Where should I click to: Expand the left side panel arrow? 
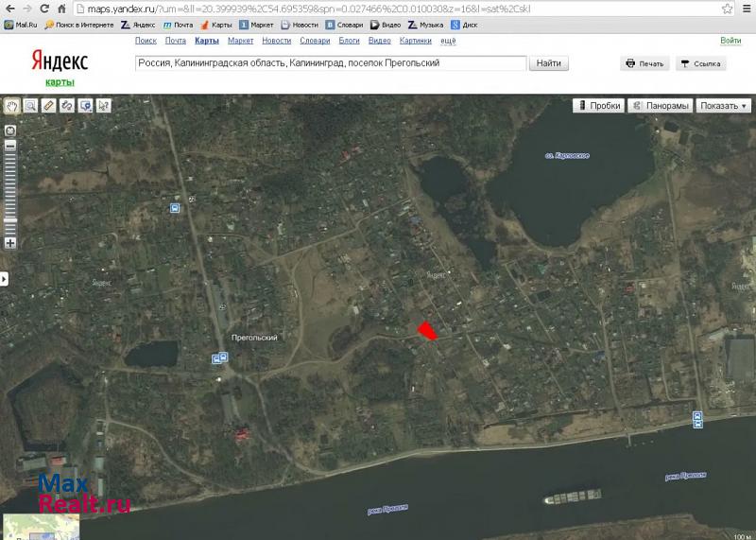coord(4,279)
